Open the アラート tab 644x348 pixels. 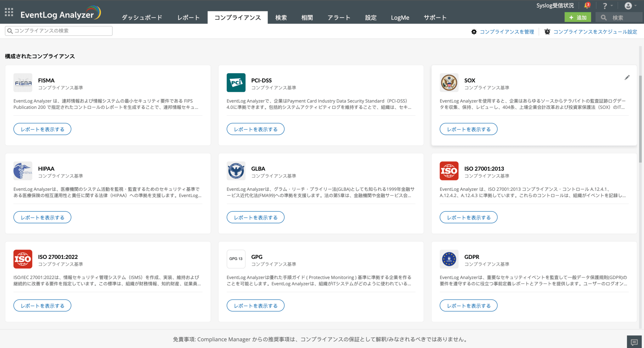click(x=339, y=18)
